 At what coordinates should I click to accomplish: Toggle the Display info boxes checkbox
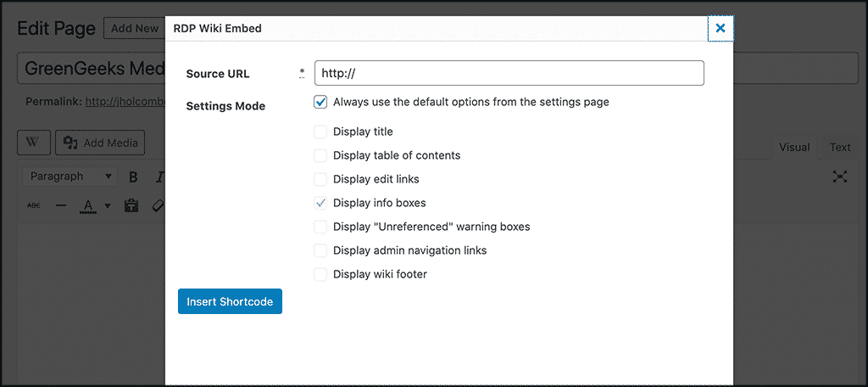[320, 204]
